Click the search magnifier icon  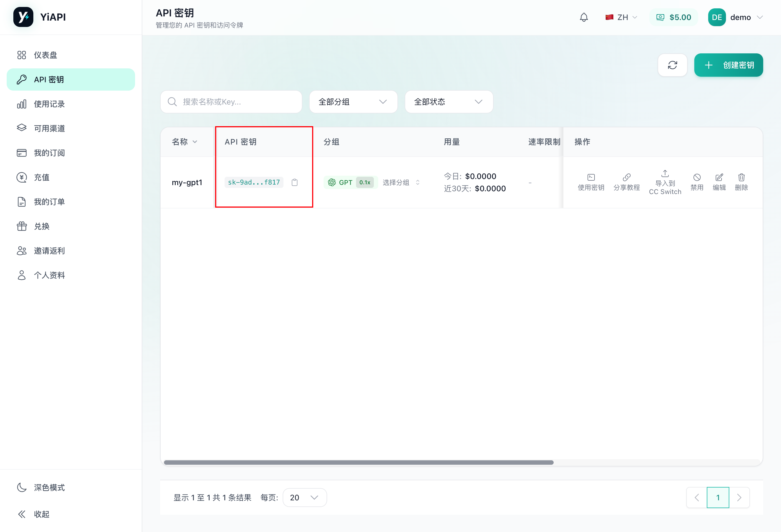tap(172, 101)
